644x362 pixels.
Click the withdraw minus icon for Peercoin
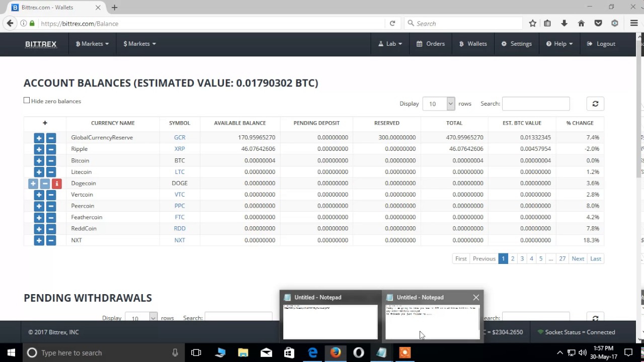click(51, 206)
